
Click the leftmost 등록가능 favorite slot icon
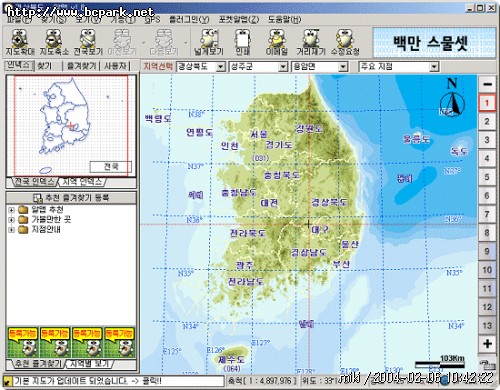(x=23, y=343)
